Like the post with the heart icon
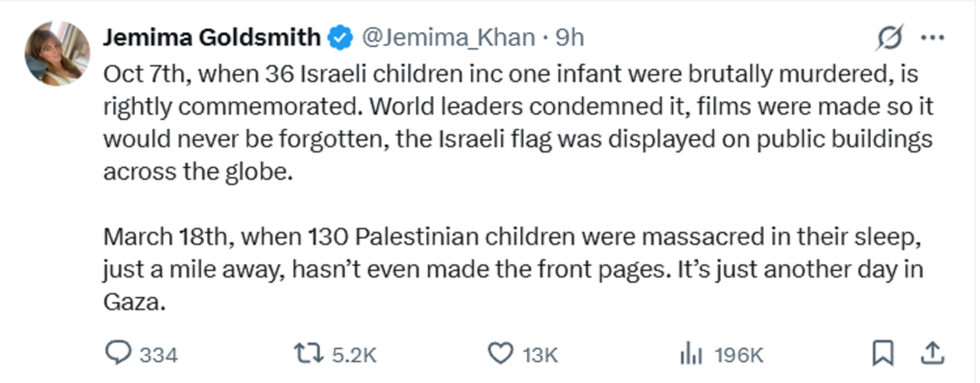980x383 pixels. click(501, 353)
